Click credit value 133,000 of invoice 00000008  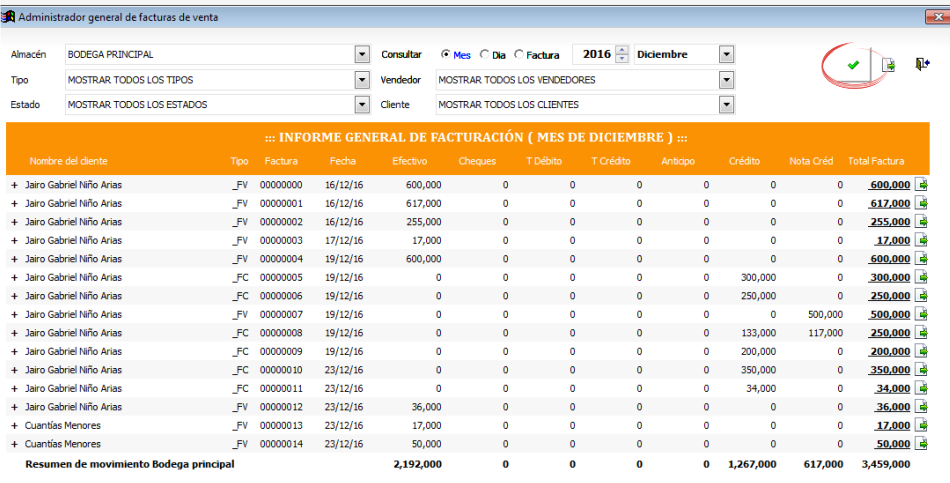(x=758, y=333)
